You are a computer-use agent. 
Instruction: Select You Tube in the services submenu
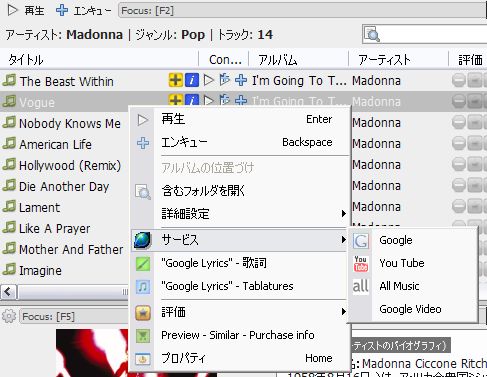(413, 263)
